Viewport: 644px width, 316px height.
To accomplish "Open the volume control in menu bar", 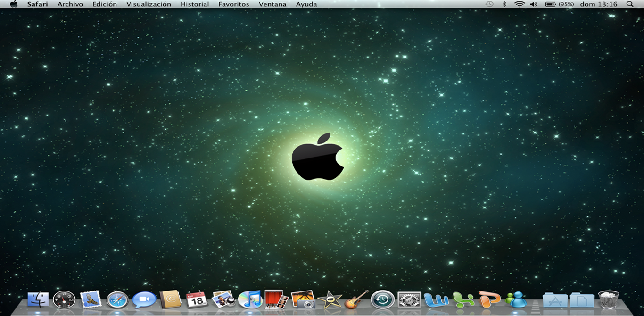I will (x=534, y=4).
